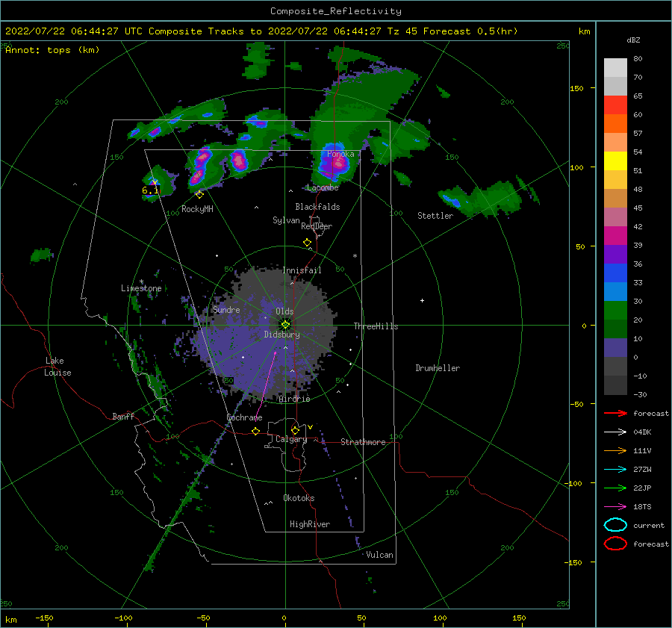The height and width of the screenshot is (628, 672).
Task: Click the RockyMH label
Action: pos(197,209)
